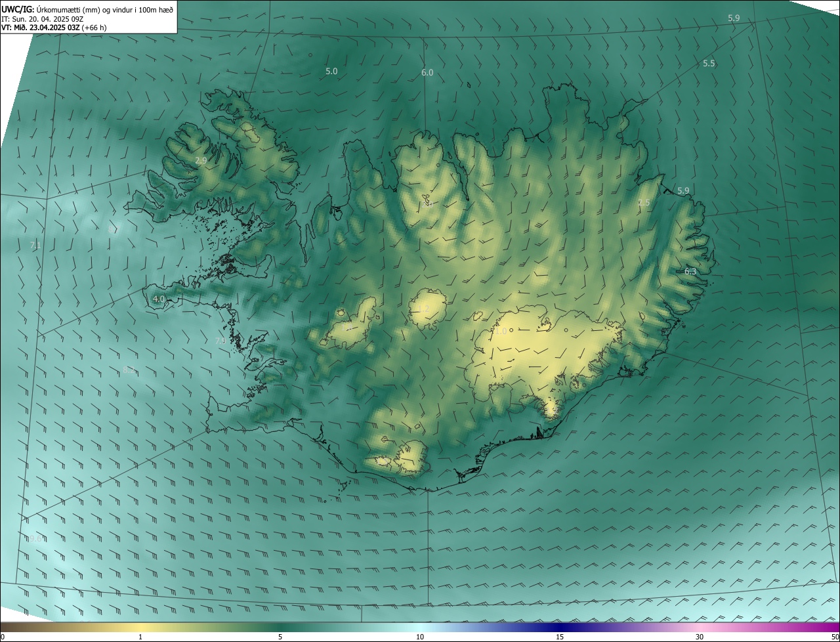Click the colorbar tick label 1

point(140,637)
